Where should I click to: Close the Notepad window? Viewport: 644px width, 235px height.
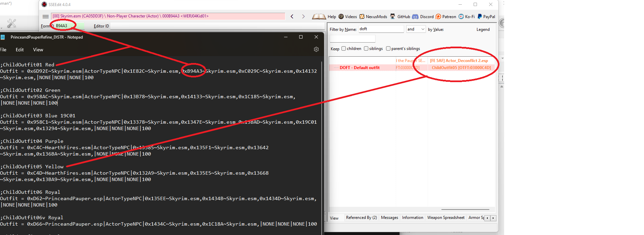[x=316, y=37]
